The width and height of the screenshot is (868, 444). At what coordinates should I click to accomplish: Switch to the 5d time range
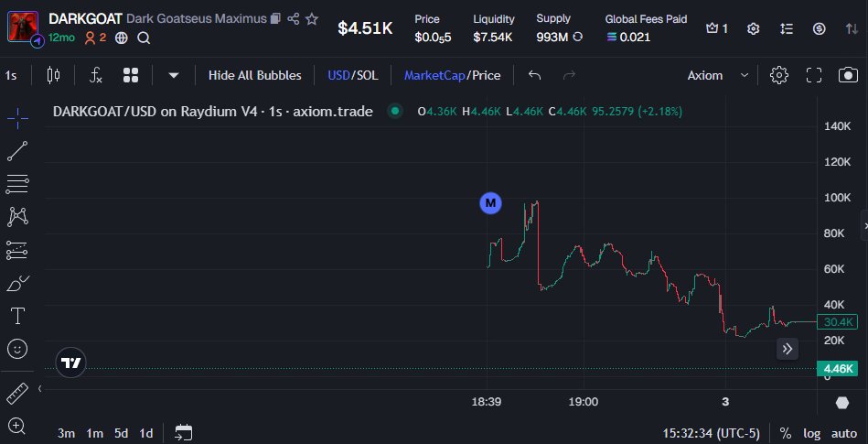(x=121, y=433)
